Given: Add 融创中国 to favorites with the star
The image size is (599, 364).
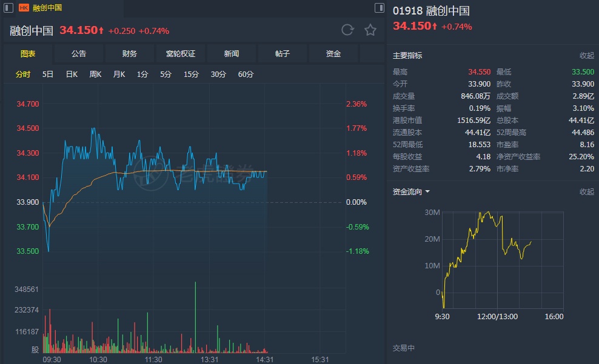Looking at the screenshot, I should (370, 30).
